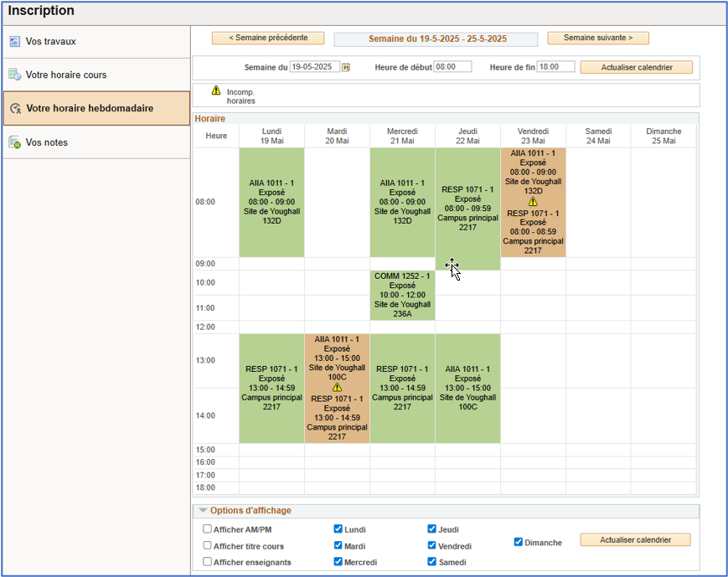Toggle the Afficher enseignants checkbox
The height and width of the screenshot is (577, 728).
pyautogui.click(x=207, y=562)
